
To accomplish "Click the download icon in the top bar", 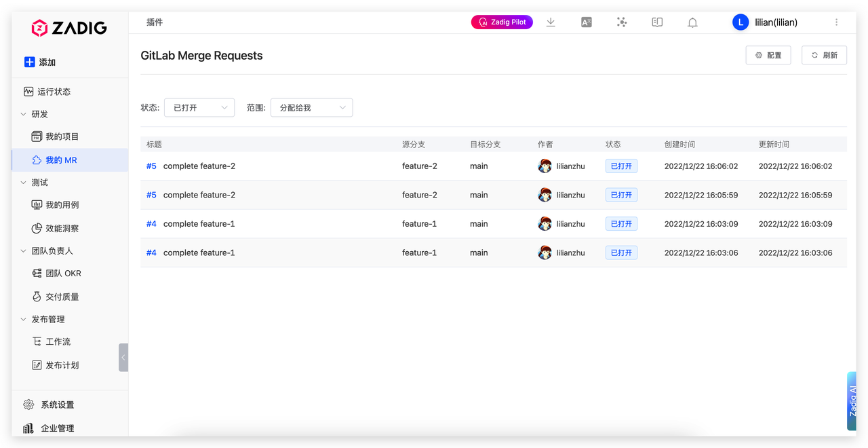I will pos(551,22).
